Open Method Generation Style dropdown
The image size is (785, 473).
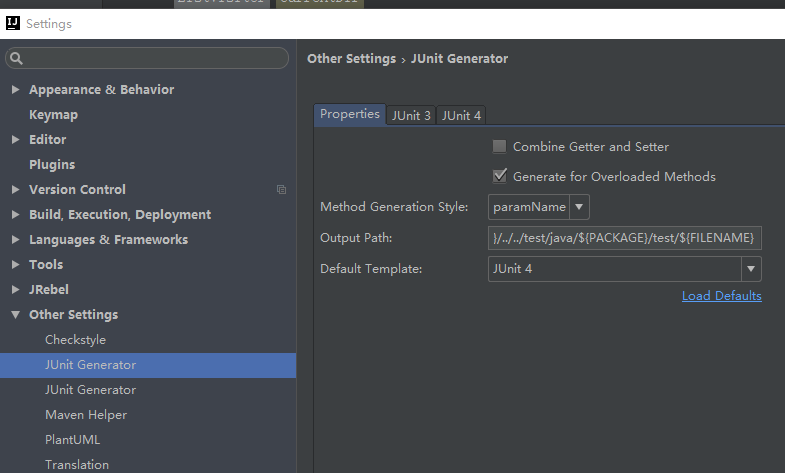coord(580,207)
